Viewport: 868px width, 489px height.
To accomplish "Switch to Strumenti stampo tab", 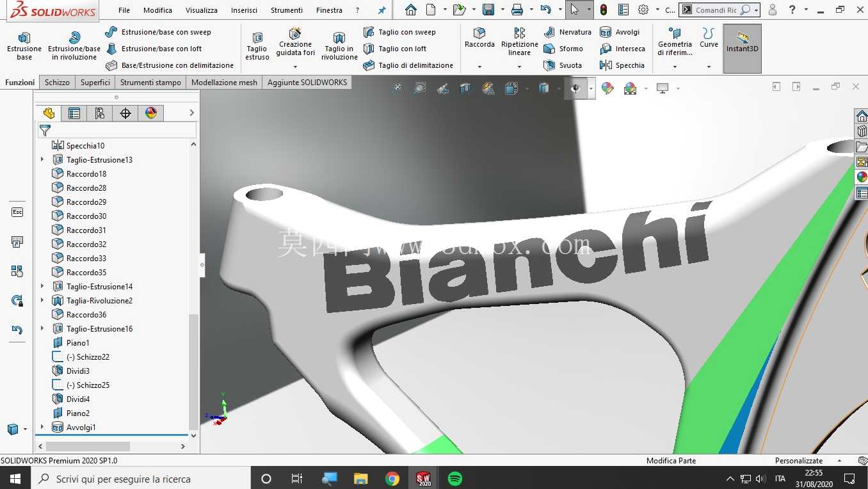I will point(150,83).
